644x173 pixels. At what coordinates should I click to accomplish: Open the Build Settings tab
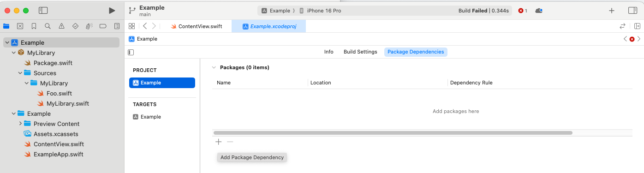tap(360, 52)
